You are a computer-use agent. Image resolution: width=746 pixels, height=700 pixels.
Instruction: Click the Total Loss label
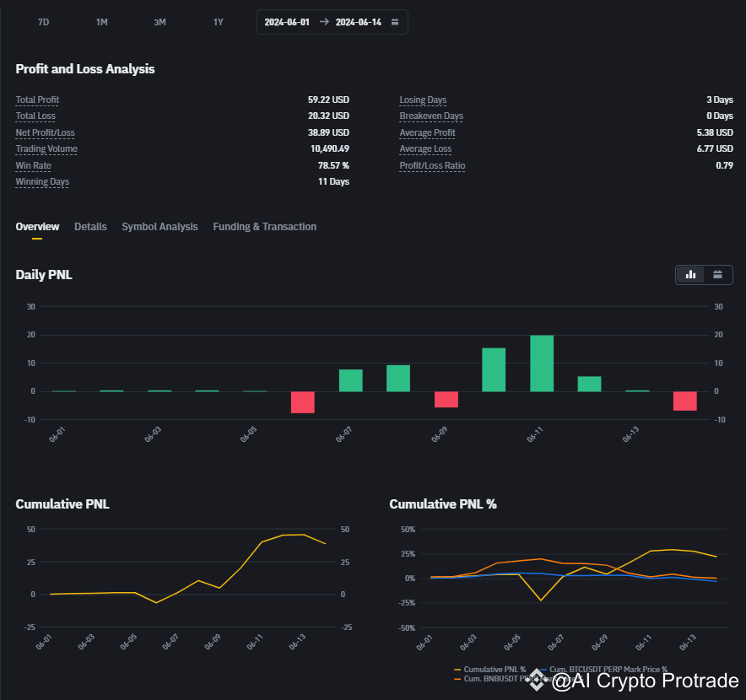click(x=35, y=116)
